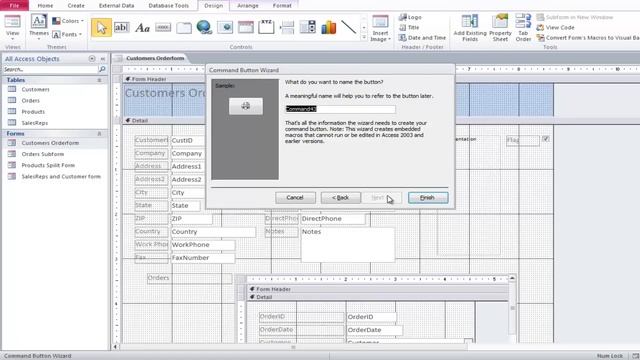Click the button name text field
This screenshot has height=360, width=640.
coord(340,109)
